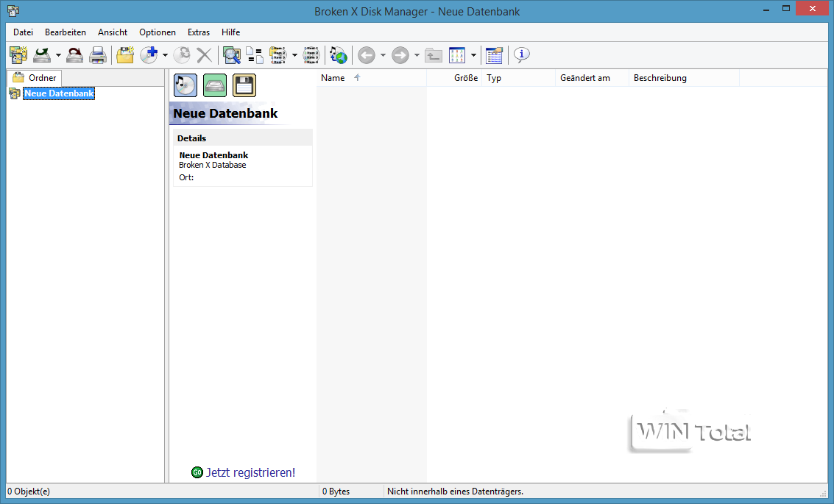
Task: Click the View mode toolbar icon
Action: click(457, 54)
